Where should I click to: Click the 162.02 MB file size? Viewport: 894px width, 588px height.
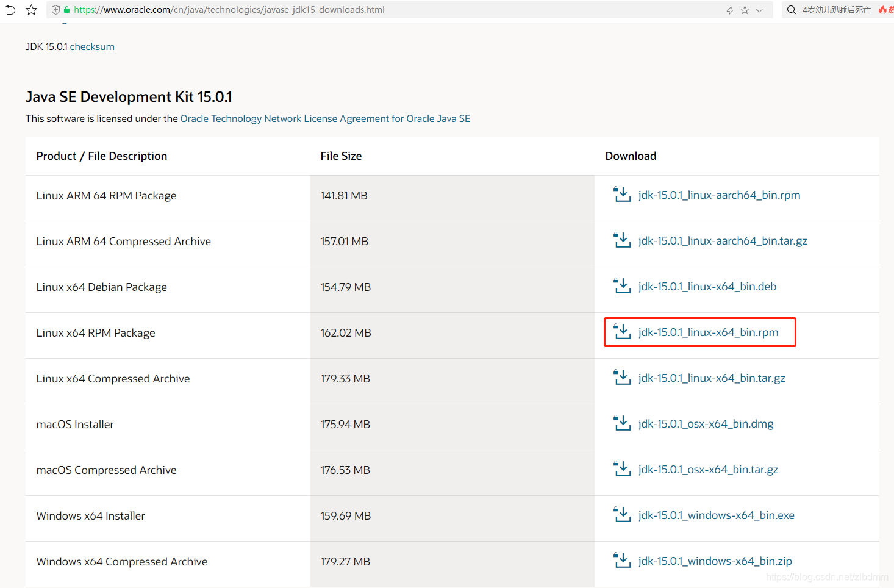(x=346, y=333)
